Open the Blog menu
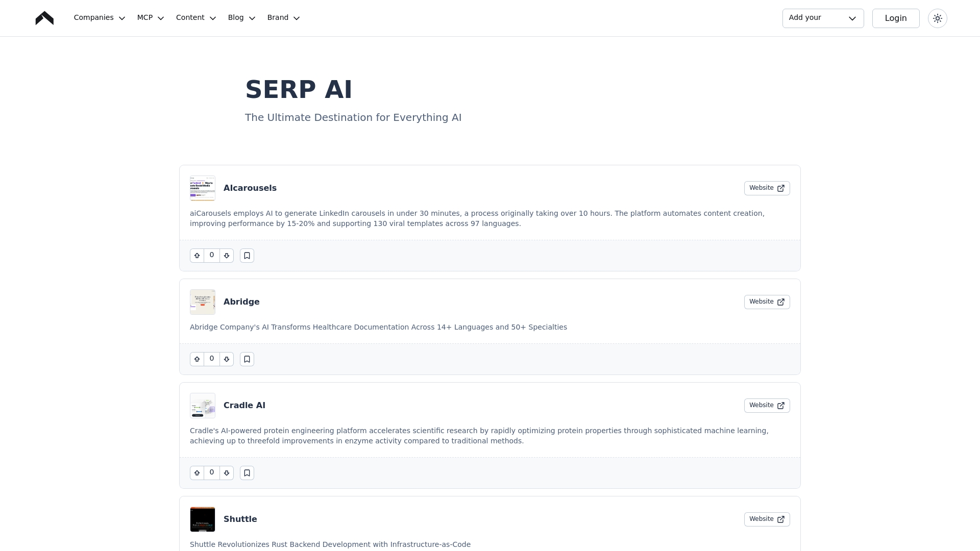Image resolution: width=980 pixels, height=551 pixels. point(241,18)
